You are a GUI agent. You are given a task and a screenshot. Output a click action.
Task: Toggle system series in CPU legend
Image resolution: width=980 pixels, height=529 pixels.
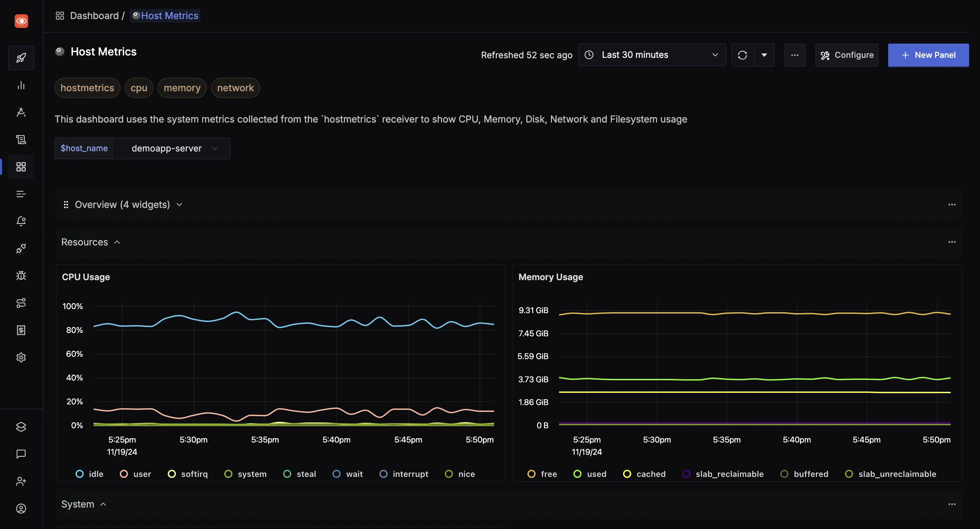click(x=245, y=474)
